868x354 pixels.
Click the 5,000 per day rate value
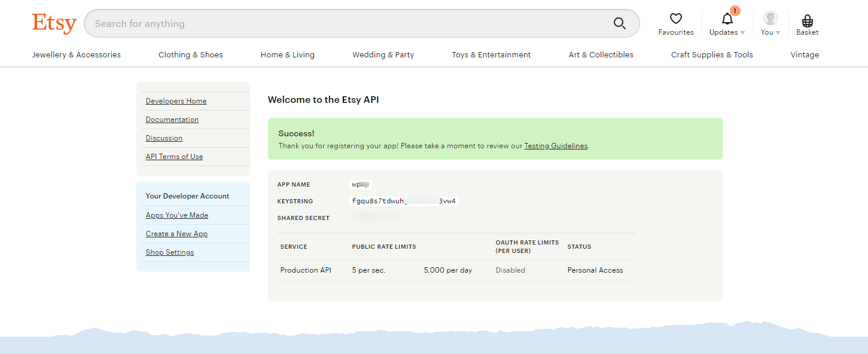point(448,270)
